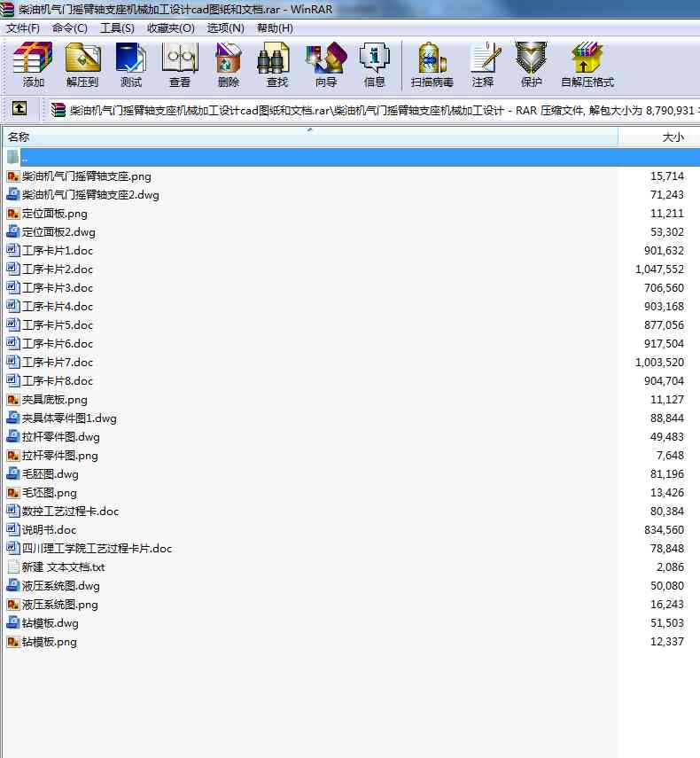Show archive 信息 (Info) icon
Screen dimensions: 700x758
pos(375,65)
